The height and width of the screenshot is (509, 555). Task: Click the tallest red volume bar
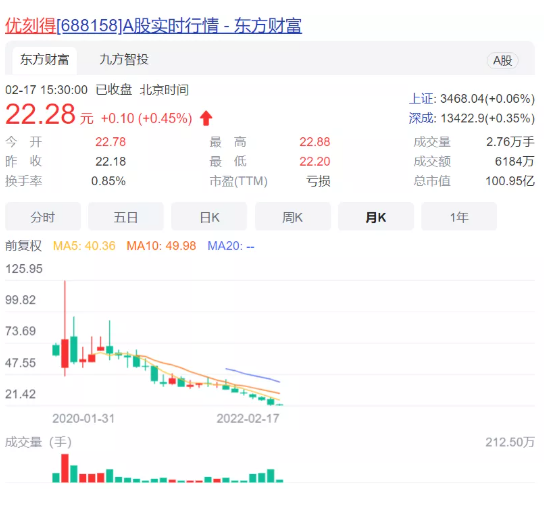65,468
